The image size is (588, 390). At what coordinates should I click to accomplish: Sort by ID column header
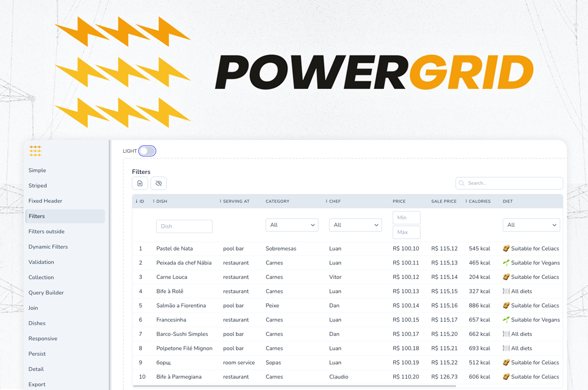click(x=140, y=201)
